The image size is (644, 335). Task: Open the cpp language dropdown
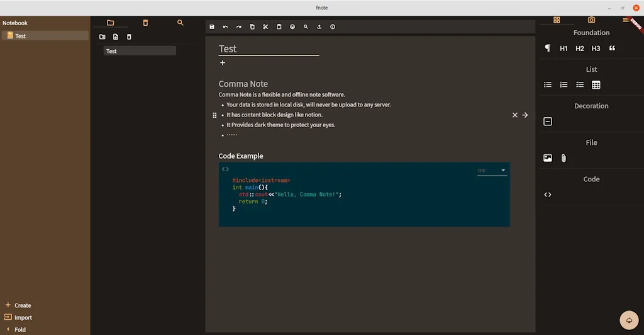point(492,170)
